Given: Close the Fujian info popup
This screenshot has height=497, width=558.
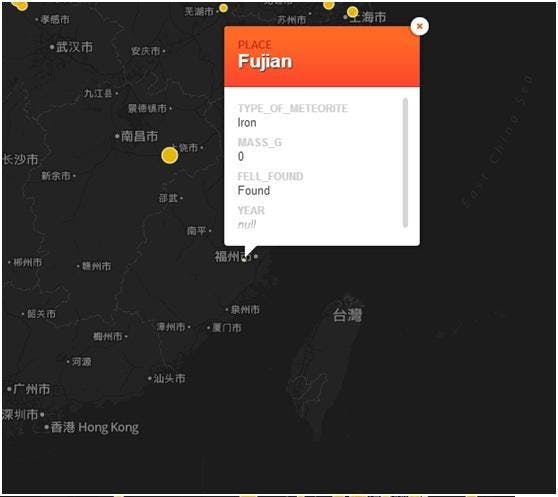Looking at the screenshot, I should click(419, 26).
